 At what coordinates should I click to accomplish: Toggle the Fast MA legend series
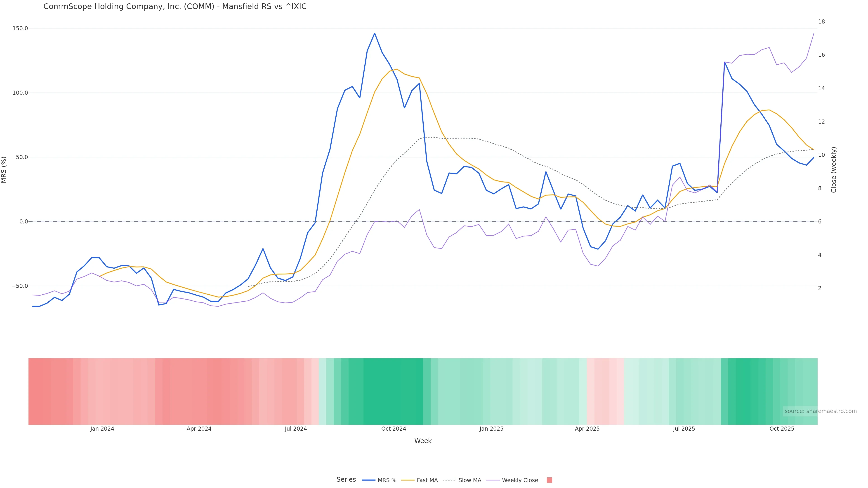427,480
